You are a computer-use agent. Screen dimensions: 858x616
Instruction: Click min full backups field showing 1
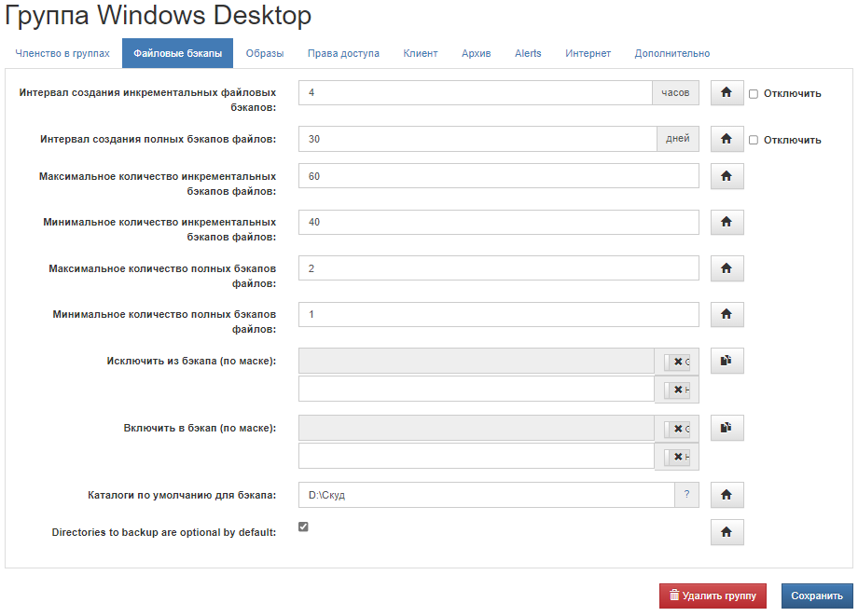tap(499, 314)
